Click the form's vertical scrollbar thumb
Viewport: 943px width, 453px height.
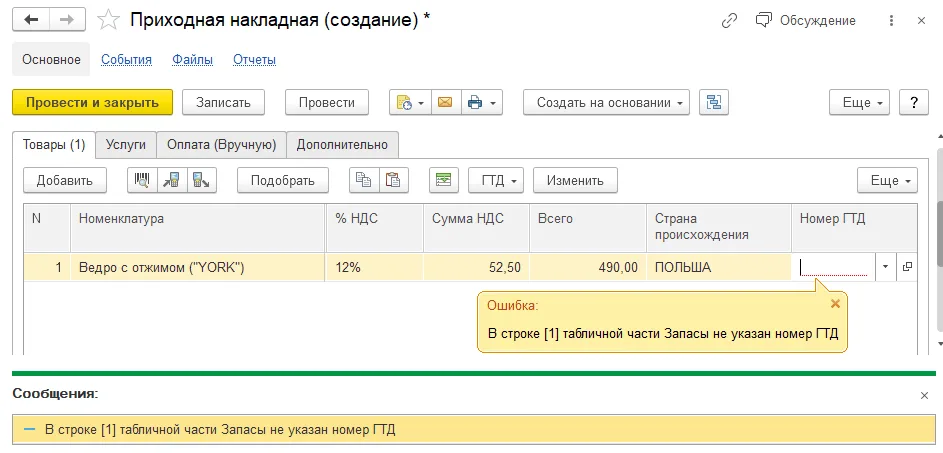click(x=939, y=232)
